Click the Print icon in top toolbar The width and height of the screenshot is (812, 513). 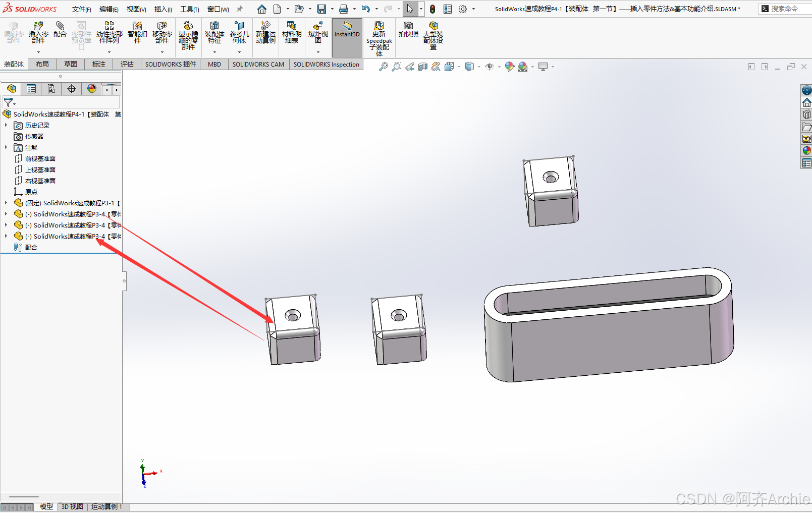[344, 9]
